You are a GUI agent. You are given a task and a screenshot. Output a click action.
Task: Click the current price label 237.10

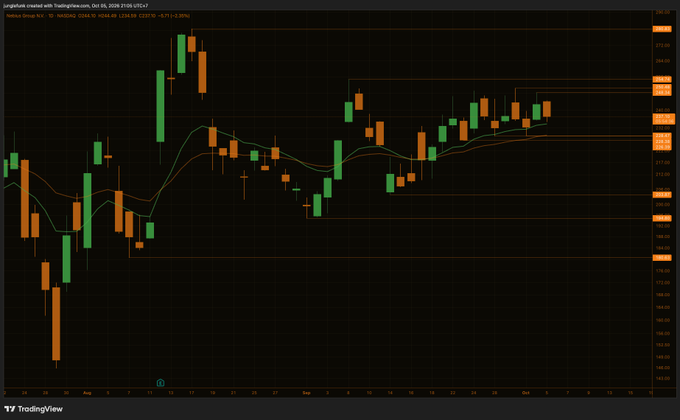[664, 117]
